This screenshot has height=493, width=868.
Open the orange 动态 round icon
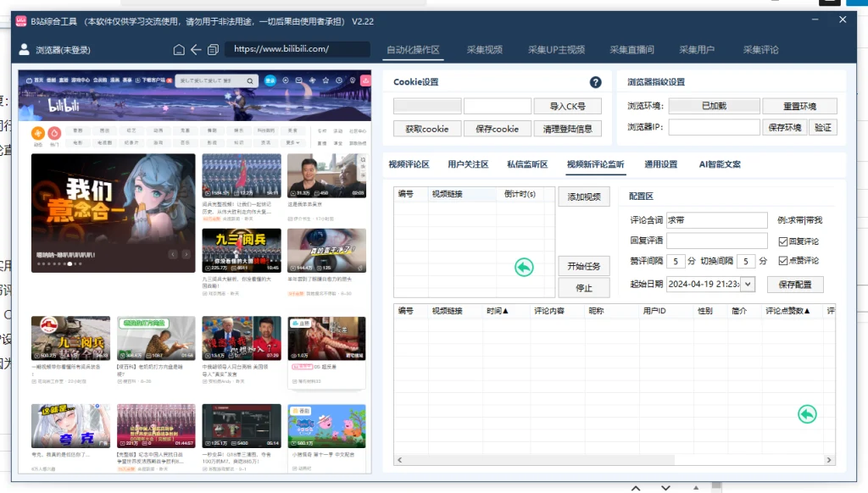coord(38,133)
